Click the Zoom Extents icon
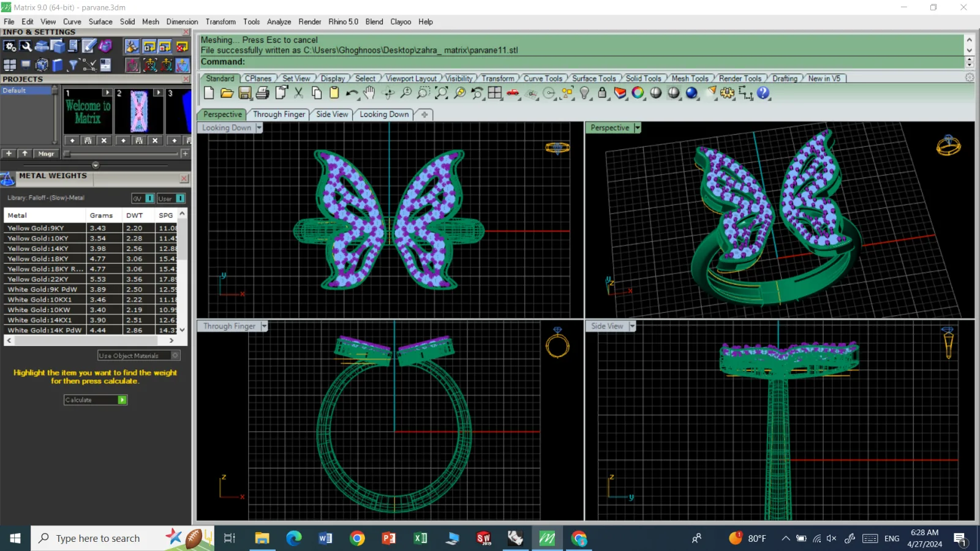This screenshot has width=980, height=551. 442,93
